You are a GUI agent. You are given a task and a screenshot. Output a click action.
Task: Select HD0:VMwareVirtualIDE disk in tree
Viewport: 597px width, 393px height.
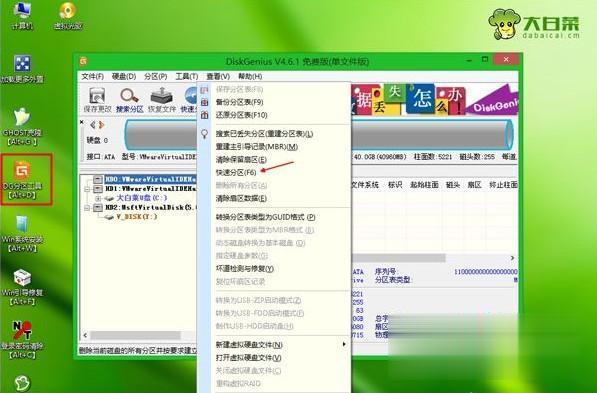click(150, 179)
